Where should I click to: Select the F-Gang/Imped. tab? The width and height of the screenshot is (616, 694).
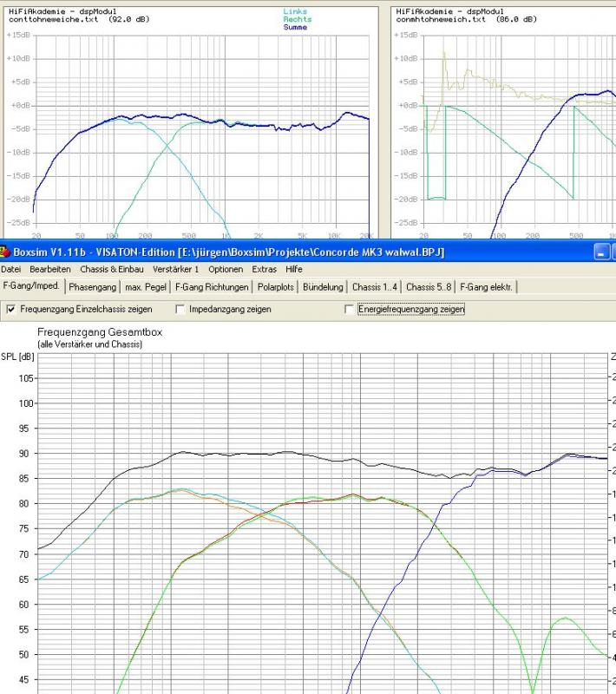(31, 286)
